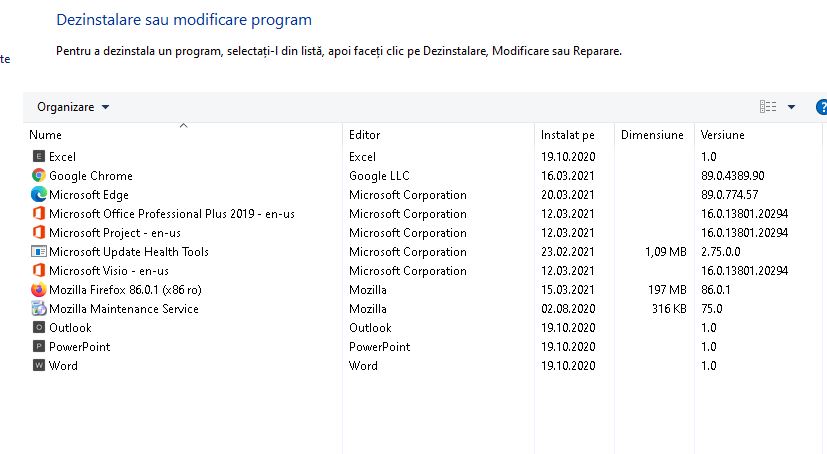Click the Microsoft Update Health Tools icon
Screen dimensions: 827x454
[39, 252]
